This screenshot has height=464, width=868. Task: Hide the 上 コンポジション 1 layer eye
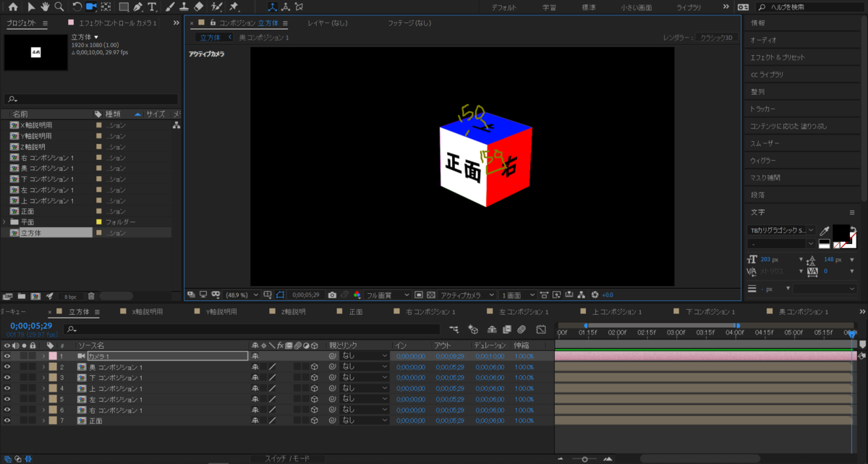click(7, 389)
